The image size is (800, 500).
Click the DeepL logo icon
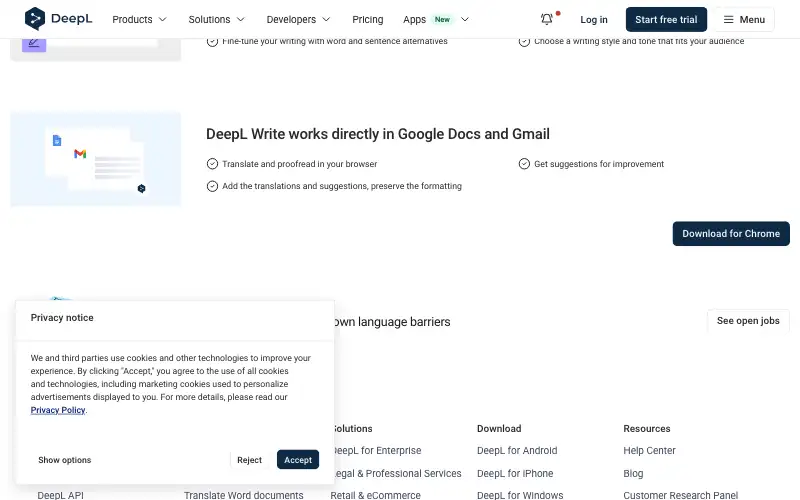tap(35, 19)
